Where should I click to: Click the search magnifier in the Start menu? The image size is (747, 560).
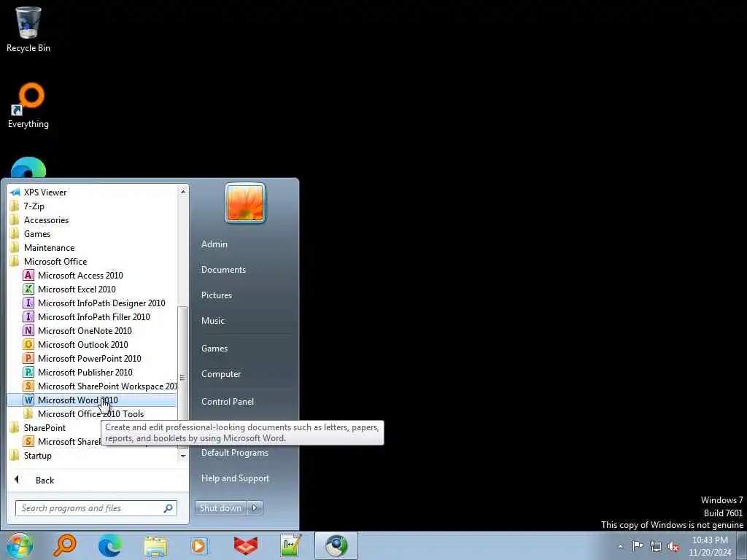(x=169, y=508)
